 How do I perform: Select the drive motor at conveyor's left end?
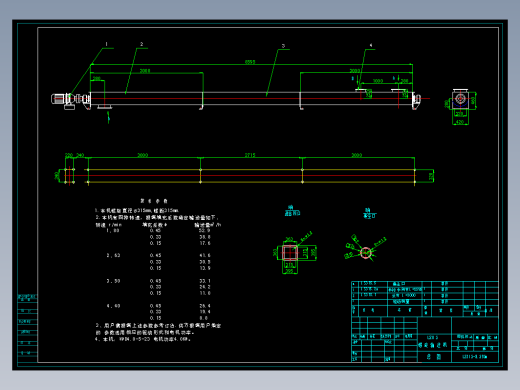coord(63,99)
